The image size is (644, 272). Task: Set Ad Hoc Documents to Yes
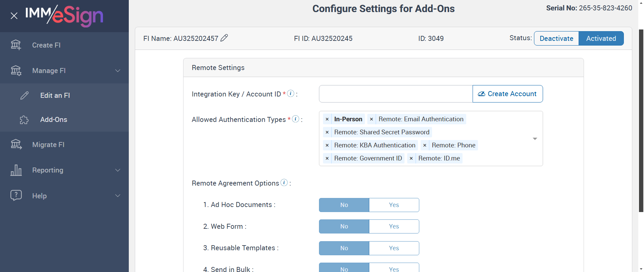(394, 205)
